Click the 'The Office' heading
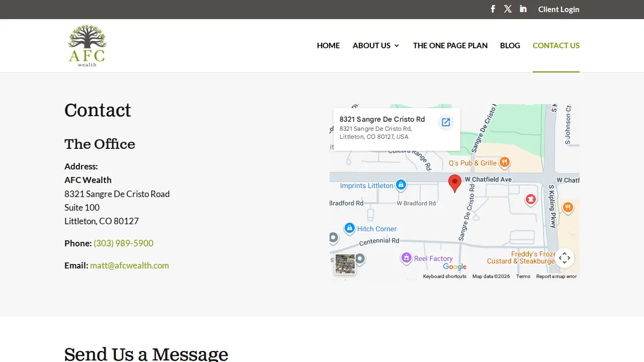The height and width of the screenshot is (362, 644). (100, 144)
